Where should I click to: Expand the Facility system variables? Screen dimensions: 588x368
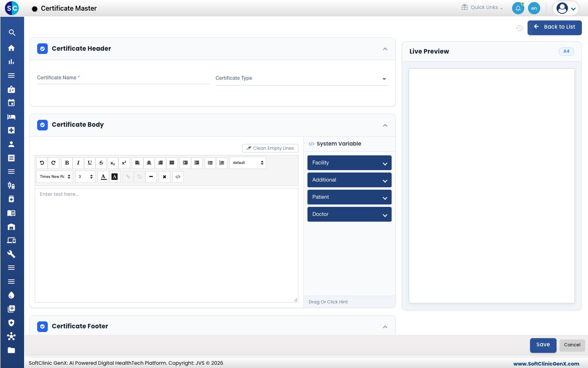click(350, 163)
